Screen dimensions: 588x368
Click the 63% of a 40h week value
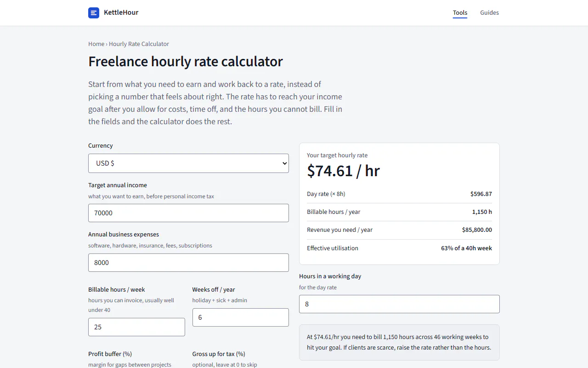(x=466, y=248)
